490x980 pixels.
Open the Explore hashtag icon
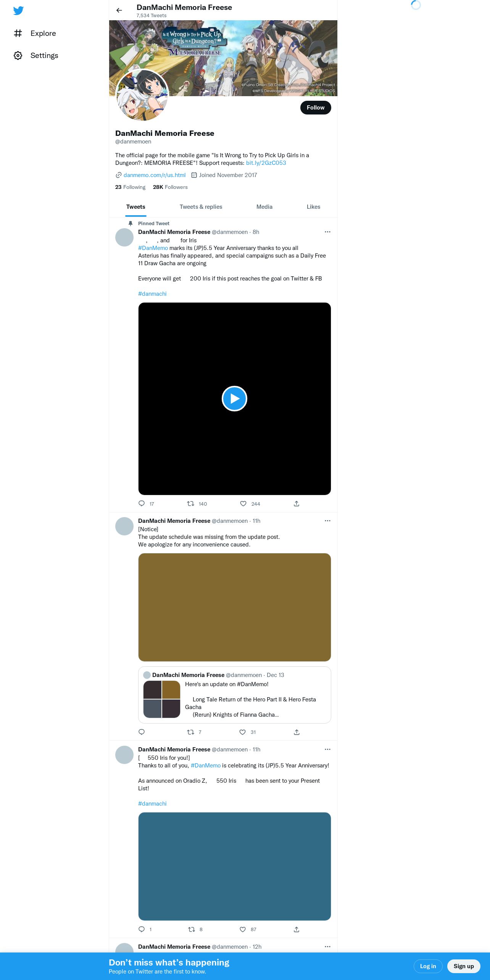[18, 34]
